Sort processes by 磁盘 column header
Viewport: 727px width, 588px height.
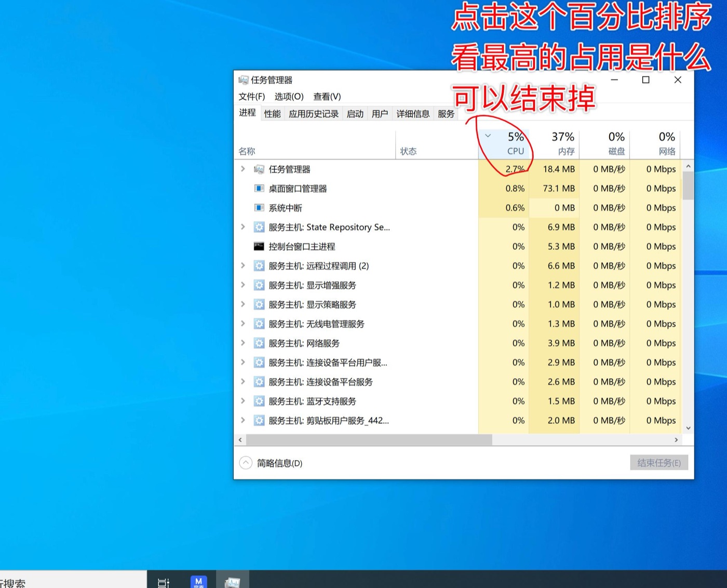604,144
